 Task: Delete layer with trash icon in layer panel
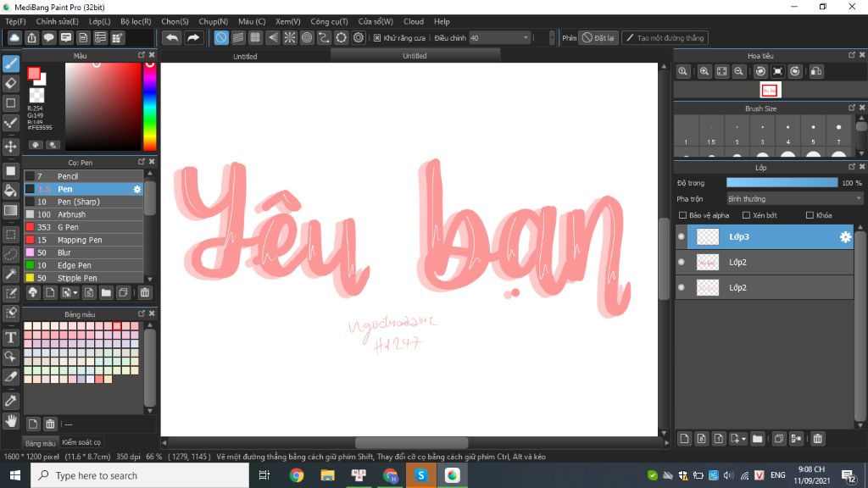click(818, 439)
